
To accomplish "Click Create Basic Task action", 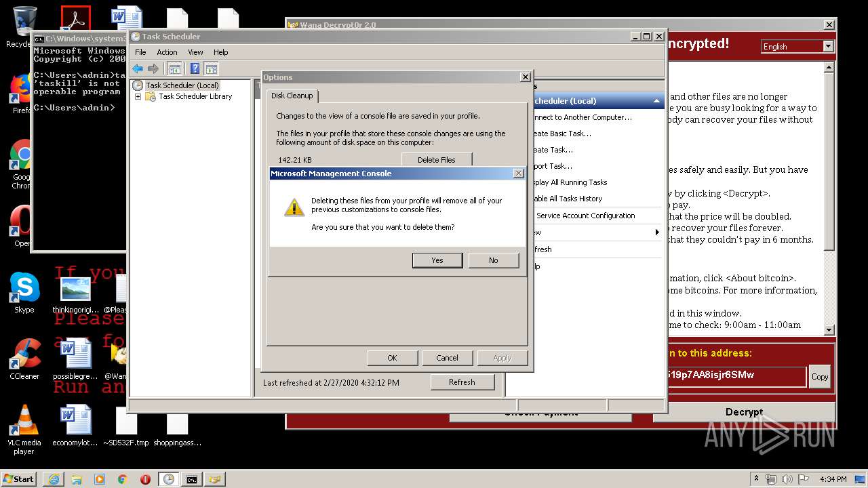I will pyautogui.click(x=562, y=134).
